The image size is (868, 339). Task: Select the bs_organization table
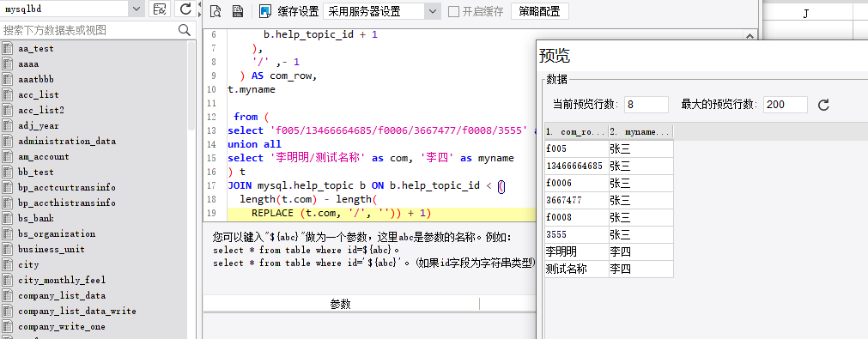point(57,234)
